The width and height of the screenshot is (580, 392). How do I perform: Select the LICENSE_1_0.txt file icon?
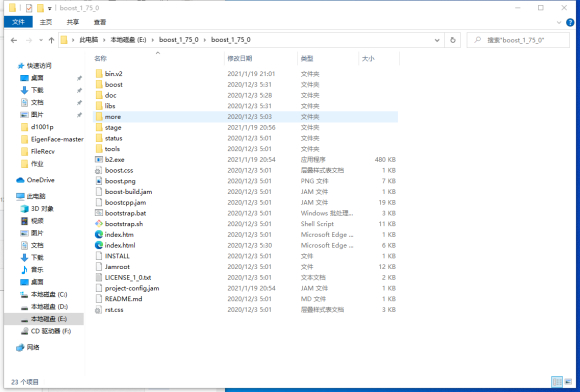pyautogui.click(x=99, y=277)
